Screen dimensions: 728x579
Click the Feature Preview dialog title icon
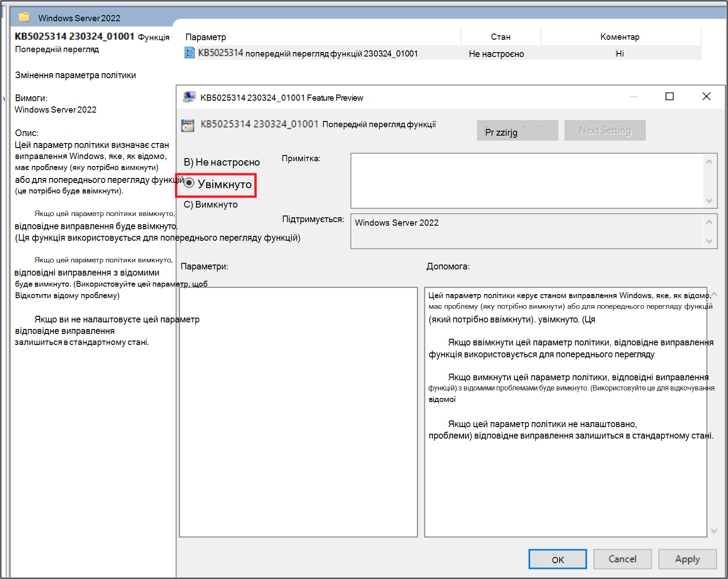click(x=189, y=97)
